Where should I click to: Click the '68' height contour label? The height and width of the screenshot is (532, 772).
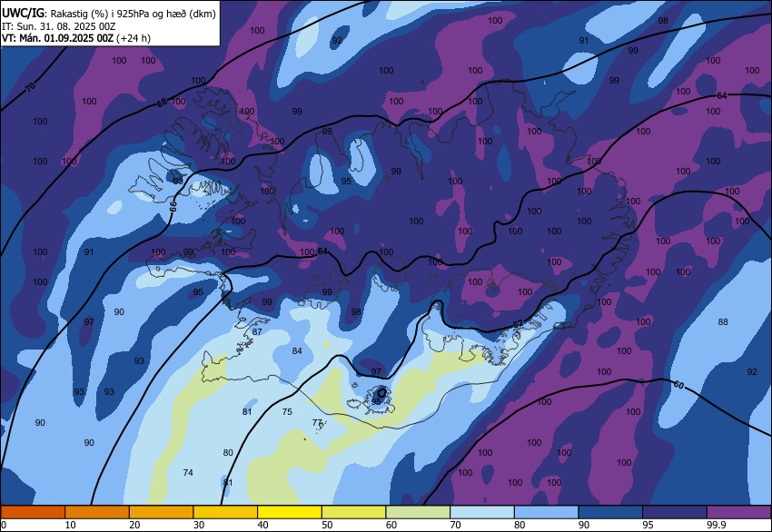tap(162, 103)
